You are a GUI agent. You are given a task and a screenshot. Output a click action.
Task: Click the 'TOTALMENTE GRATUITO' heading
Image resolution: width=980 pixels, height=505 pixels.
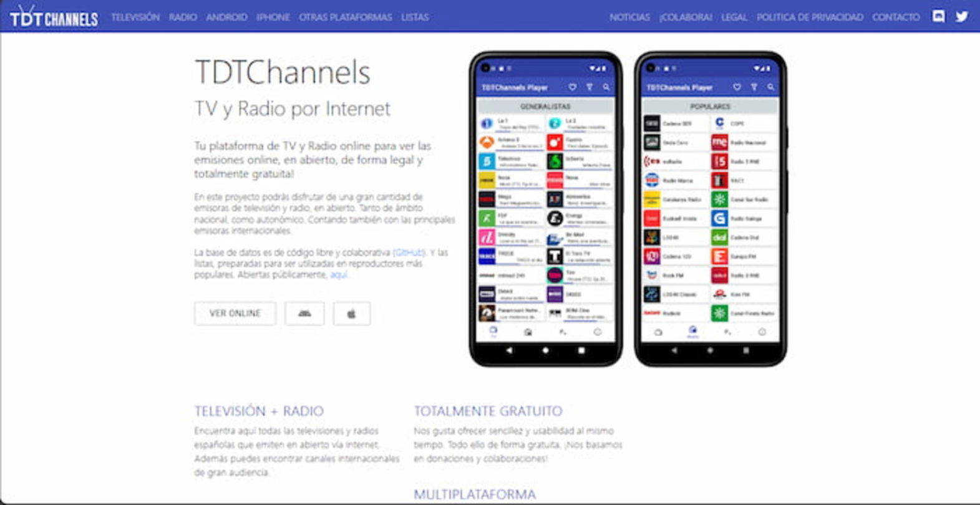(488, 411)
